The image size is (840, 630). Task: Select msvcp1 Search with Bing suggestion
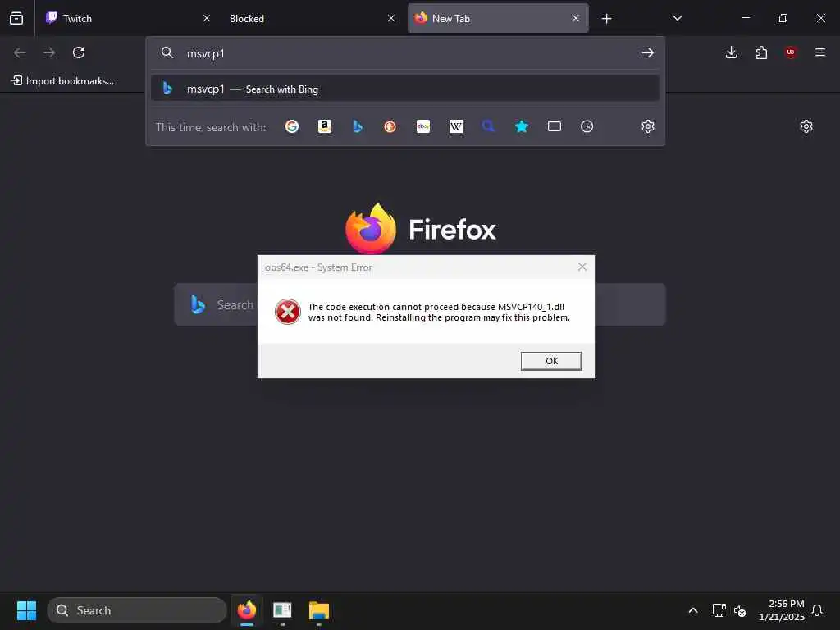(405, 89)
